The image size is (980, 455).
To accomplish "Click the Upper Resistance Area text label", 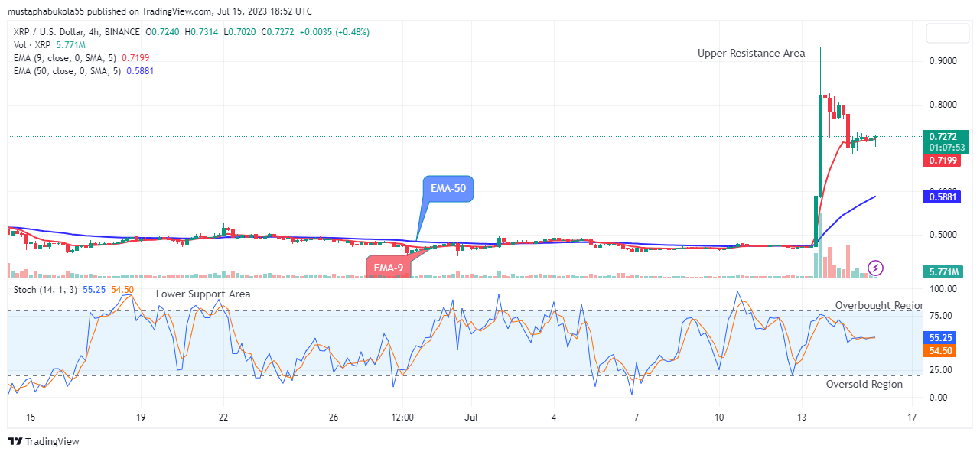I will click(x=750, y=53).
